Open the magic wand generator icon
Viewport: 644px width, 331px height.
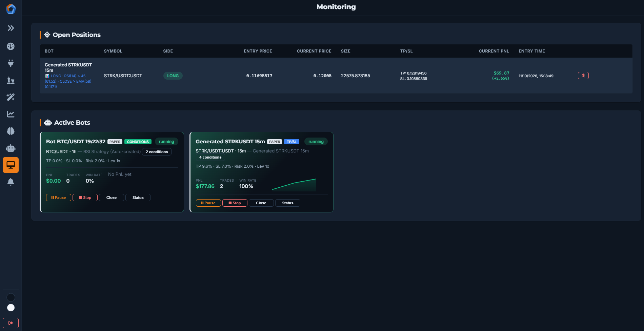11,97
